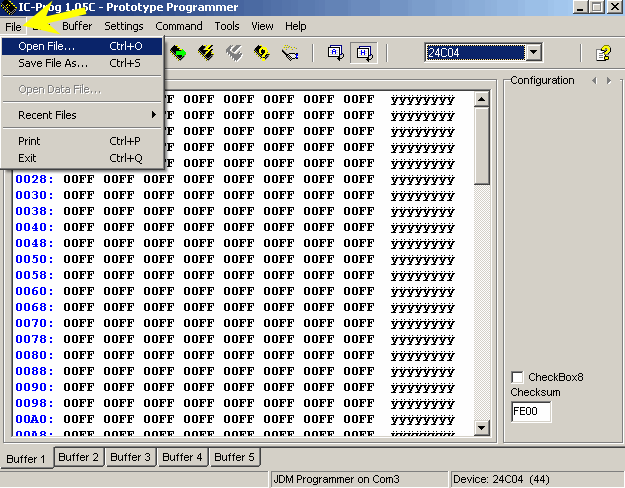The height and width of the screenshot is (488, 625).
Task: Switch to Hex view icon
Action: (364, 53)
